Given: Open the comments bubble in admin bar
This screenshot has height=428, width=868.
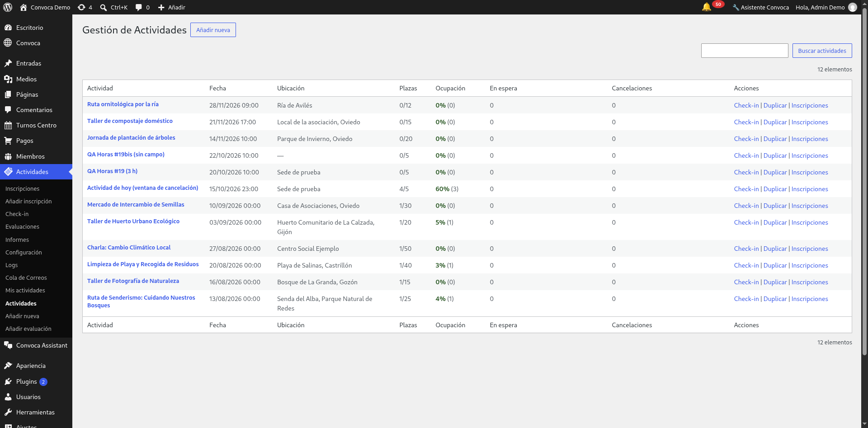Looking at the screenshot, I should point(142,7).
